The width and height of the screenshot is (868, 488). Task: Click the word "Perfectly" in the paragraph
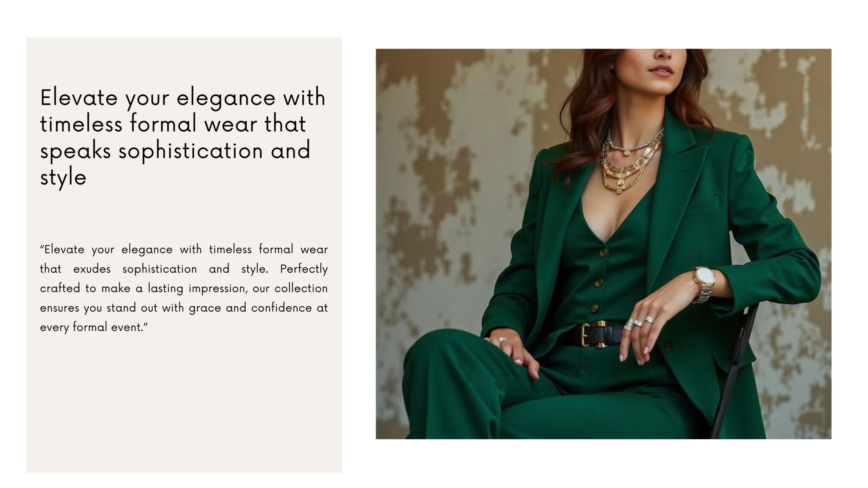(304, 269)
